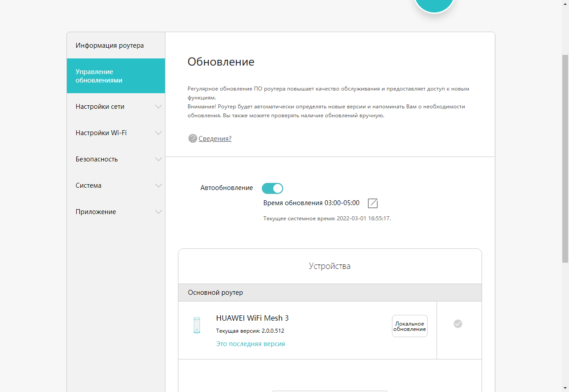
Task: Click the Основной роутер header row
Action: [x=330, y=293]
